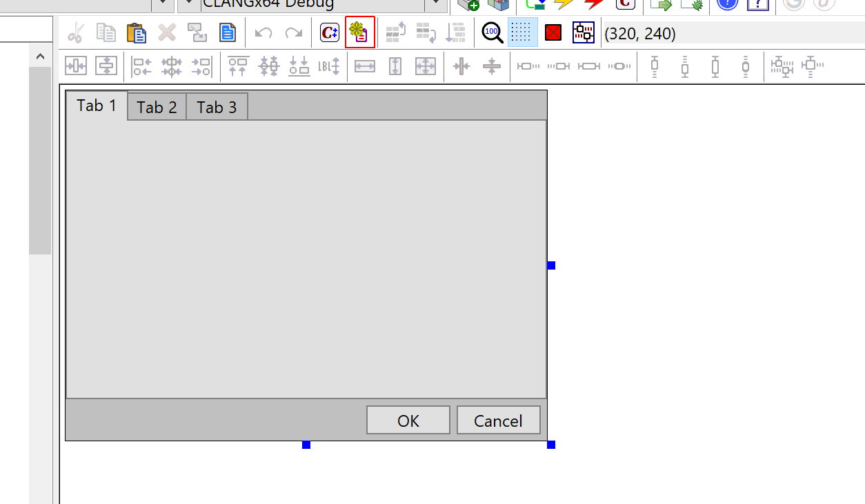Click the LBL label alignment icon
Image resolution: width=865 pixels, height=504 pixels.
pyautogui.click(x=328, y=66)
